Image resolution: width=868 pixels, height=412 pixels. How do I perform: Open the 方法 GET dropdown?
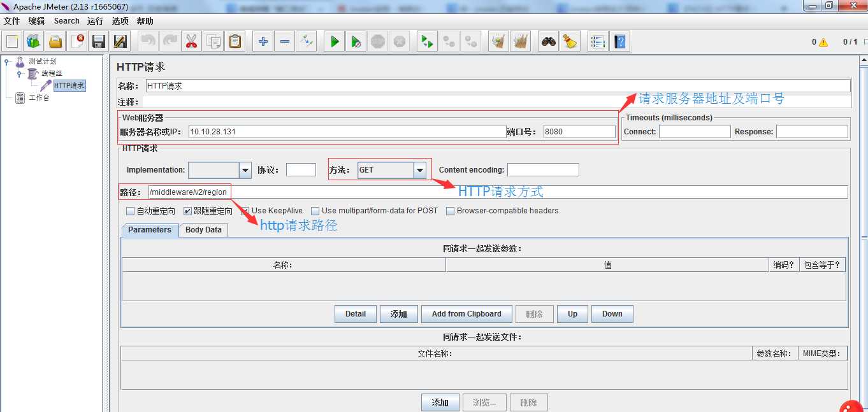click(419, 170)
